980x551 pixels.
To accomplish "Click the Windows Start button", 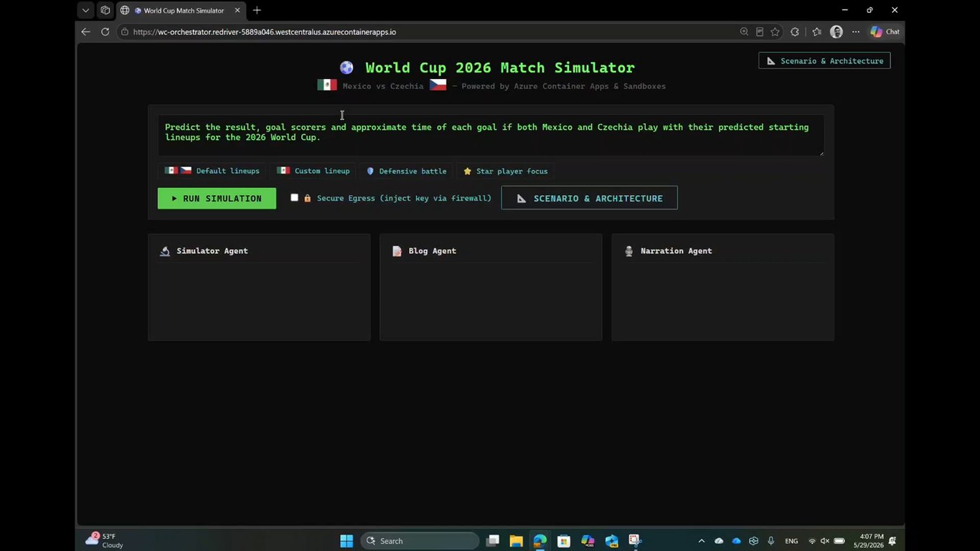I will 347,541.
